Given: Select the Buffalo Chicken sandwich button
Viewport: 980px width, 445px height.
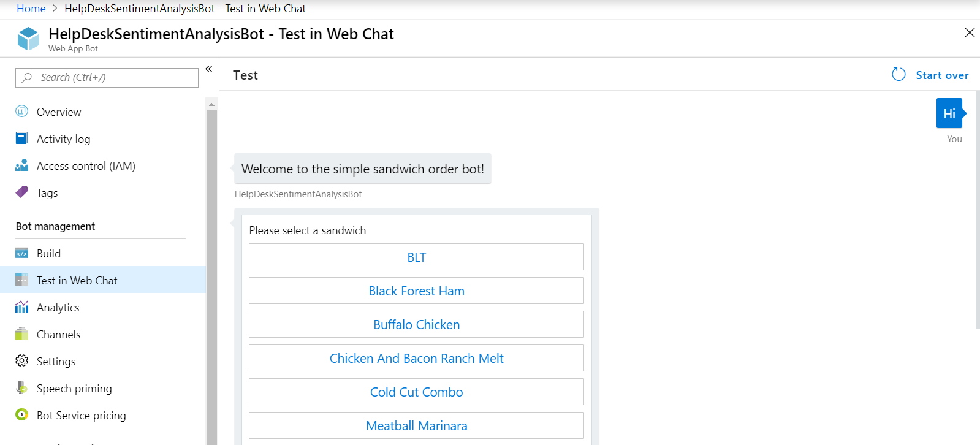Looking at the screenshot, I should click(416, 324).
